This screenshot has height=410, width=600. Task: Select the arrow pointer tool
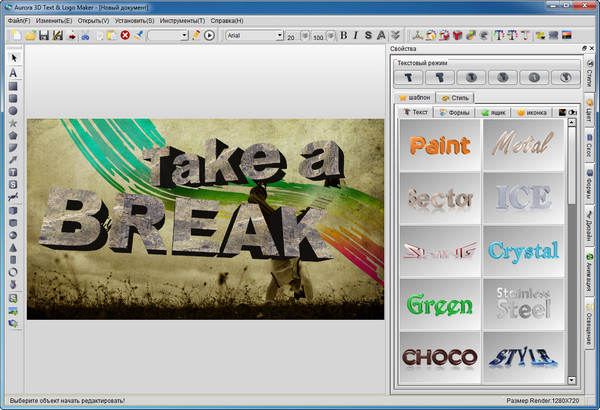[x=13, y=58]
